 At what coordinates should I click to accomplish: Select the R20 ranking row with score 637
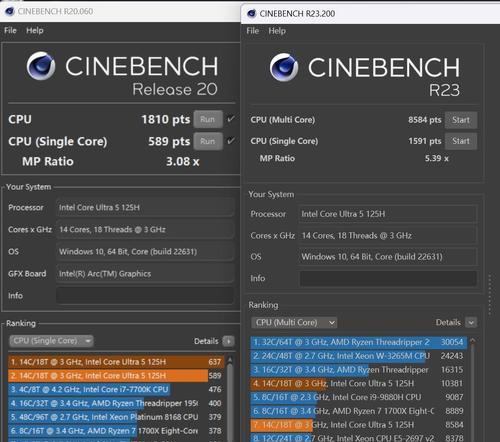pos(116,362)
